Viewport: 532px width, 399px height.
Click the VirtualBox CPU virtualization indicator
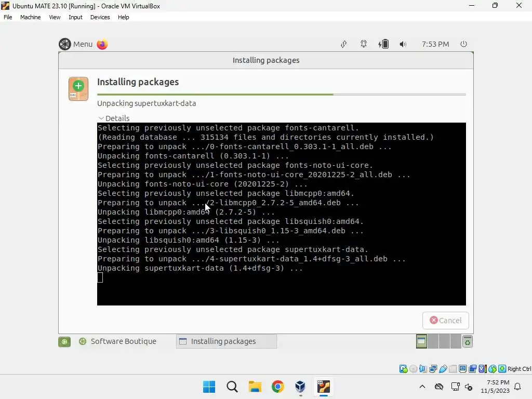tap(483, 369)
